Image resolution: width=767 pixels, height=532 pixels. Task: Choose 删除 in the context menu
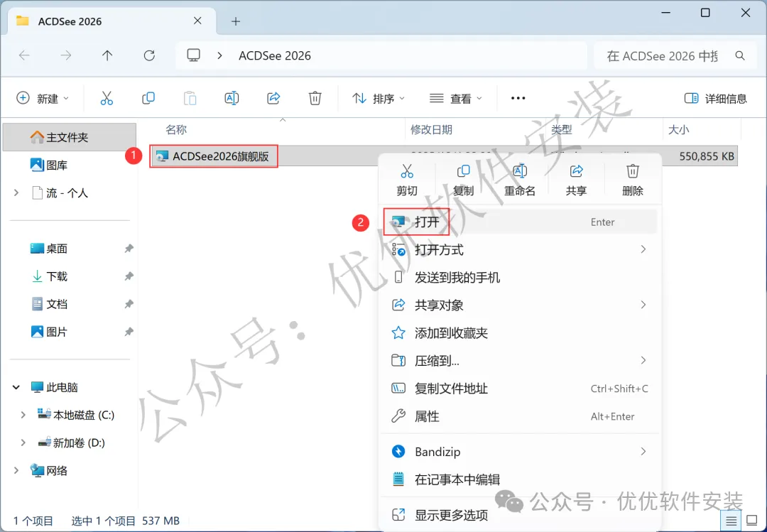point(633,180)
